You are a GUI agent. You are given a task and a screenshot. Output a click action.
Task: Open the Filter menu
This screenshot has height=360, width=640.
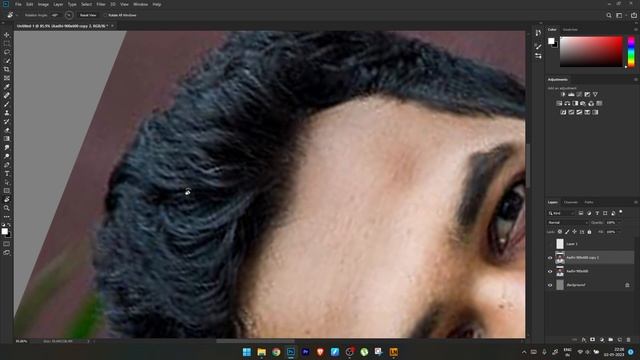pos(101,4)
